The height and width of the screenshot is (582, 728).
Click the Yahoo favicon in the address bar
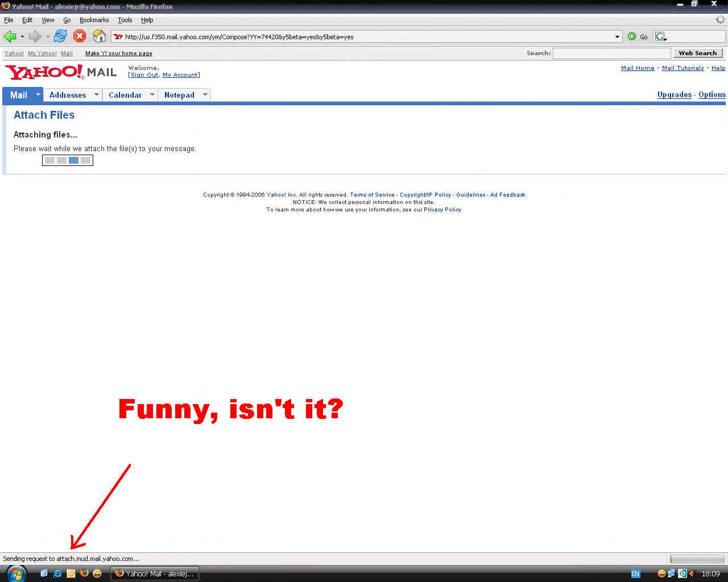pos(118,36)
